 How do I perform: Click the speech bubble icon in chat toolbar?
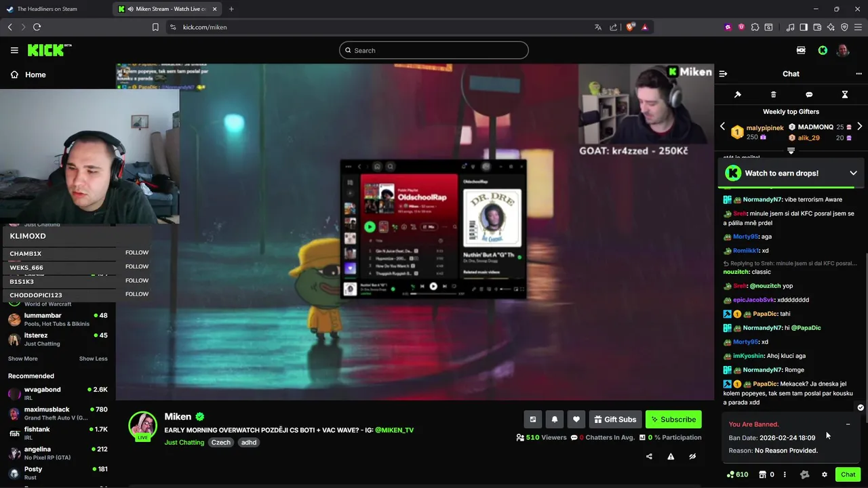pyautogui.click(x=809, y=95)
